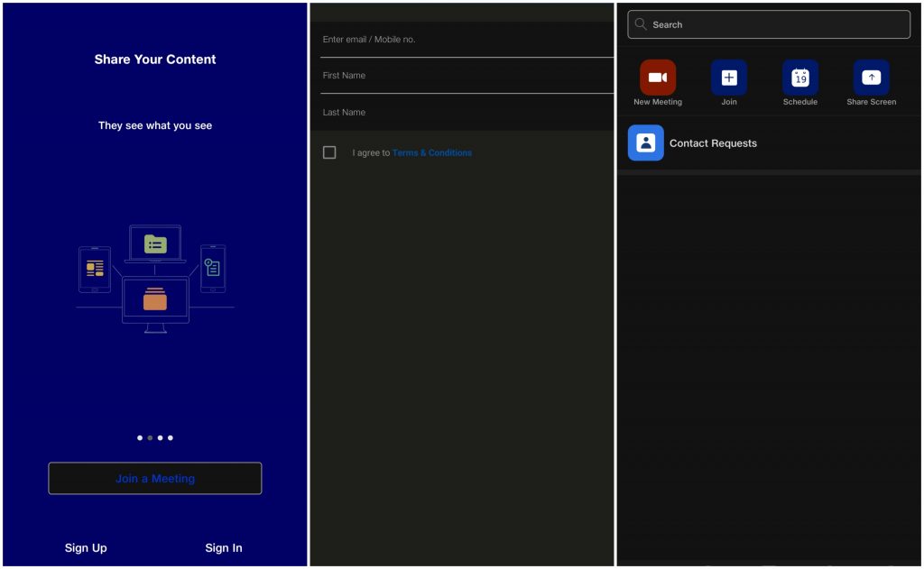
Task: Click the New Meeting label text
Action: [658, 102]
